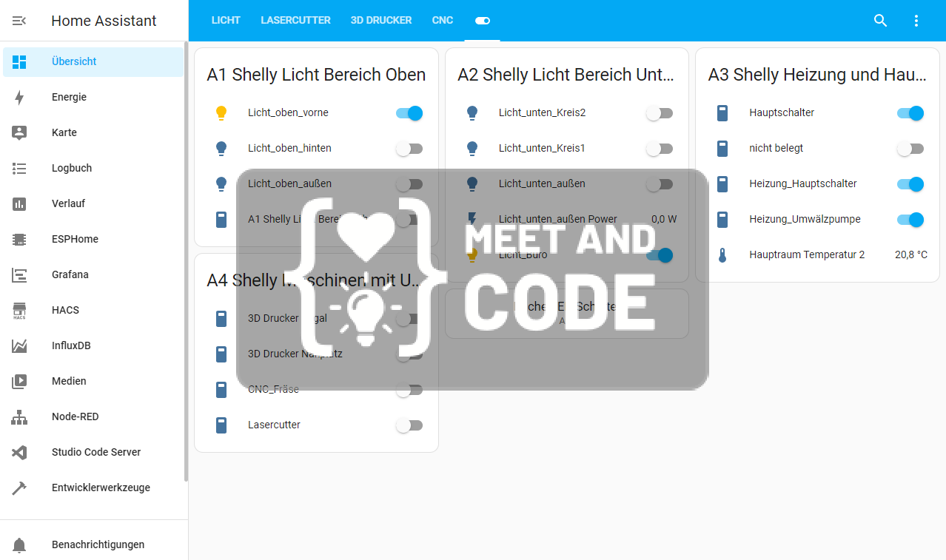
Task: Turn on the Lasercutter switch in A4 card
Action: coord(409,425)
